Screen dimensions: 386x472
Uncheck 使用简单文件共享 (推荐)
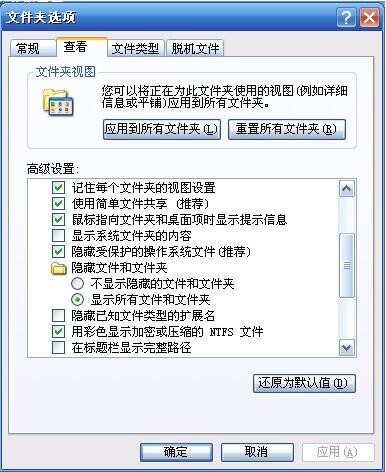[58, 203]
